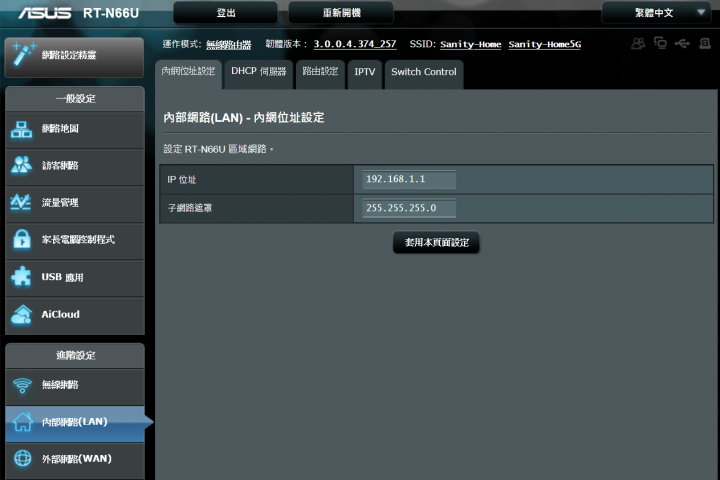Click the RT-N66U model name text
The image size is (720, 480).
111,13
